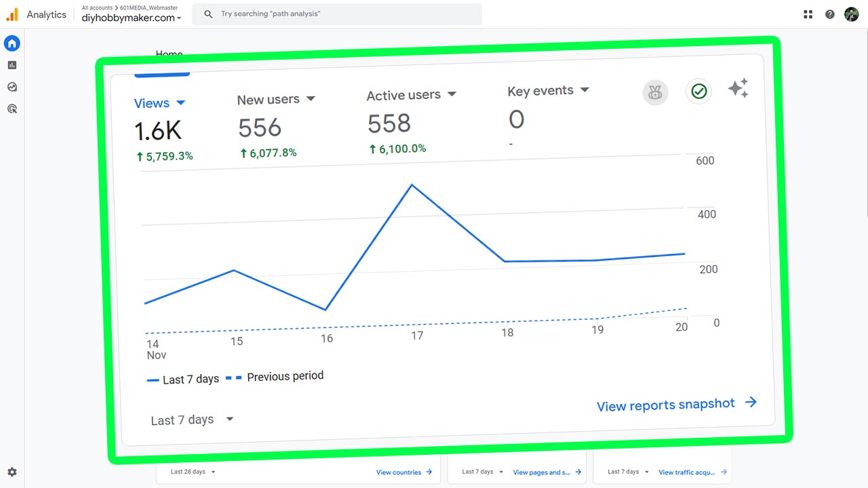
Task: Click the green checkmark status icon
Action: 698,91
